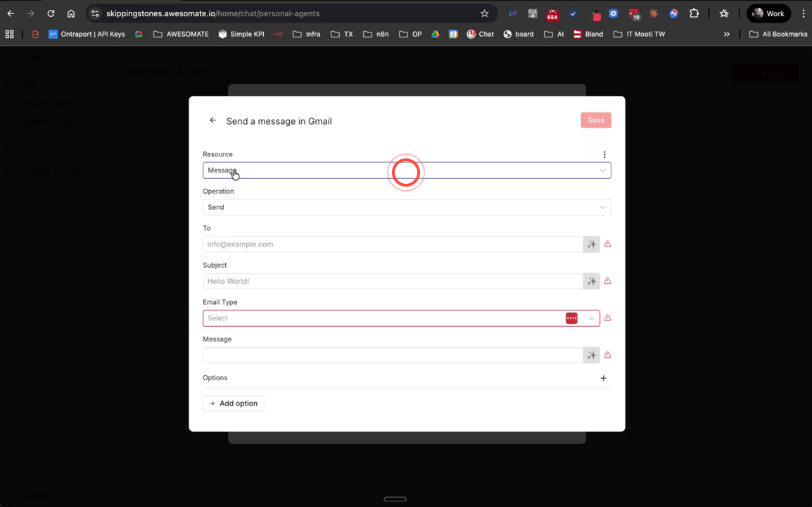Viewport: 812px width, 507px height.
Task: Click the plus icon next to Options
Action: point(603,378)
